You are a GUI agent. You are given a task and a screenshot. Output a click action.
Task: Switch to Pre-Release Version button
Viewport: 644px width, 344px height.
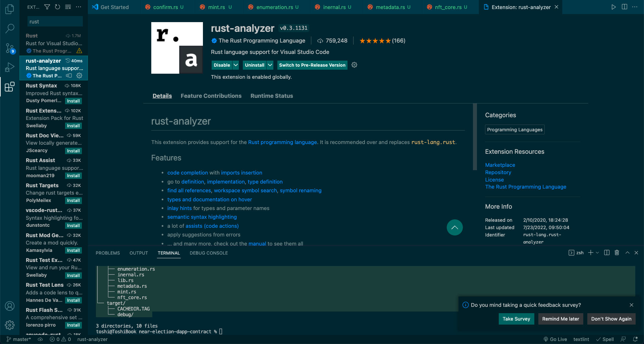[x=312, y=65]
